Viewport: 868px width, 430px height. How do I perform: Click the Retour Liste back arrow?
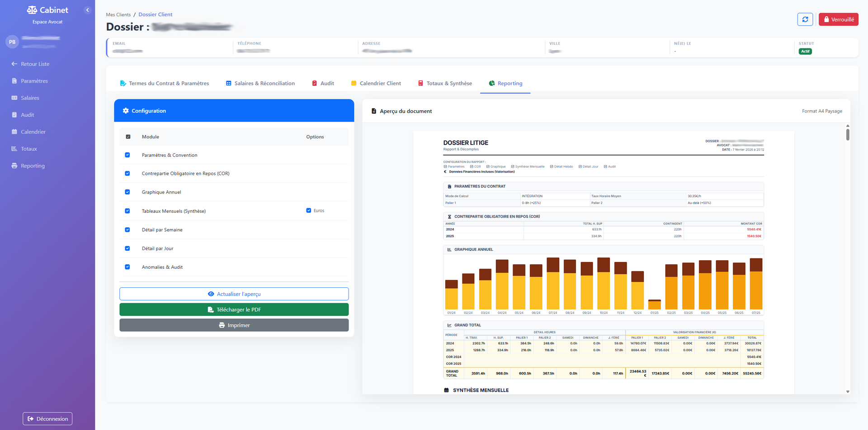14,64
